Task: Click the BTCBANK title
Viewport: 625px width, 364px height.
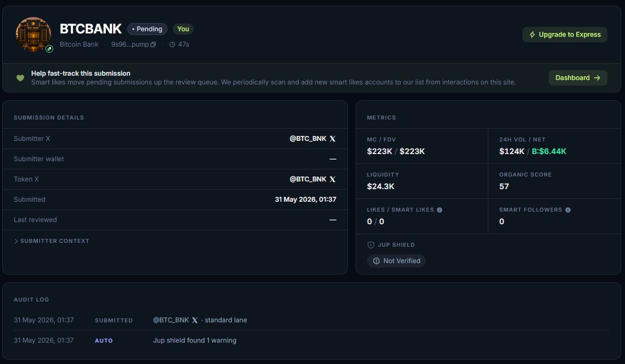Action: [x=91, y=29]
